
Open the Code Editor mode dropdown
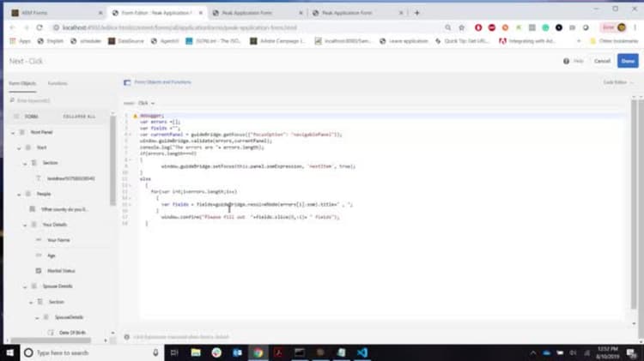(617, 82)
